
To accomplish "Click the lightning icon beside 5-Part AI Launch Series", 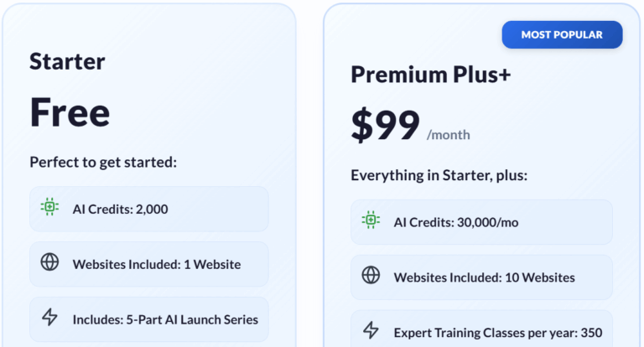I will pos(49,318).
